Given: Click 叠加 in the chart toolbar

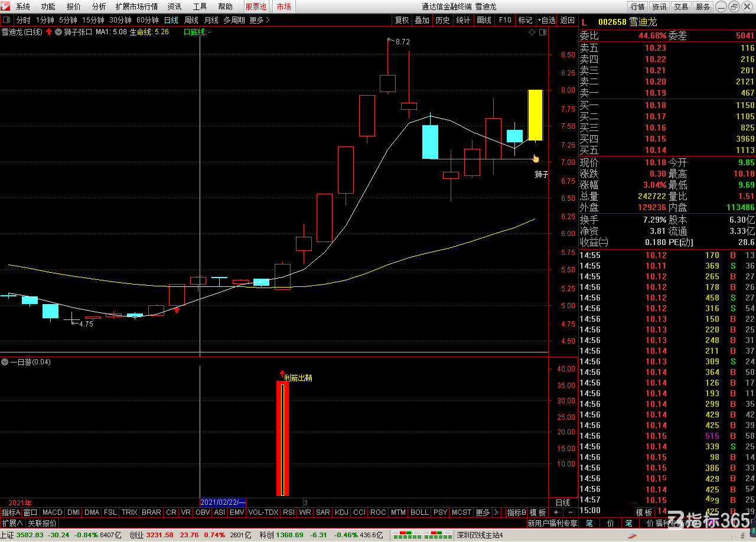Looking at the screenshot, I should pyautogui.click(x=422, y=20).
